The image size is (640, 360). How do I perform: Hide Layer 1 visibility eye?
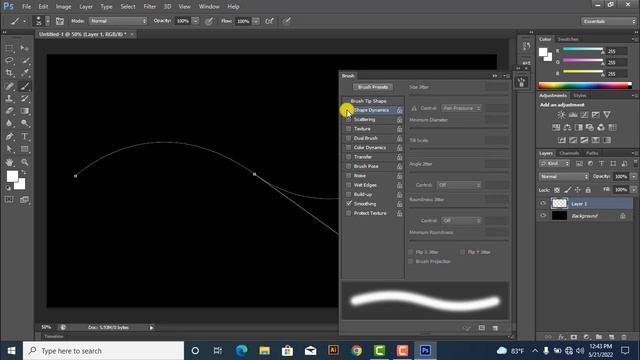coord(543,203)
